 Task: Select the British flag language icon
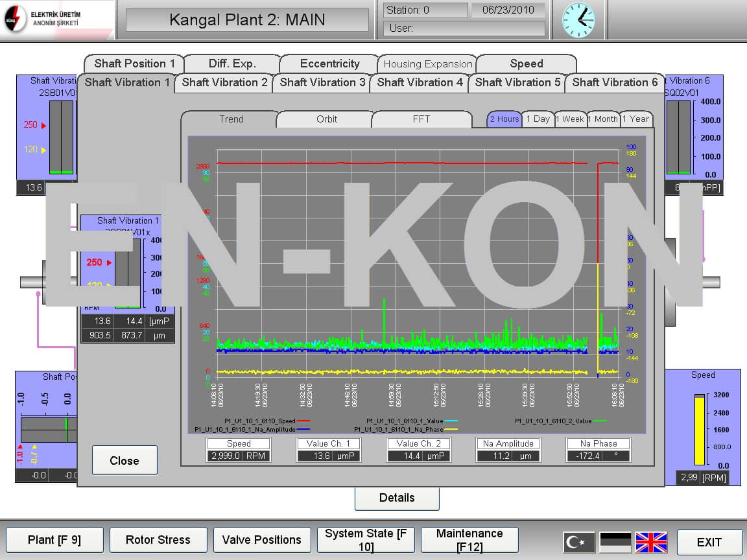pyautogui.click(x=651, y=542)
